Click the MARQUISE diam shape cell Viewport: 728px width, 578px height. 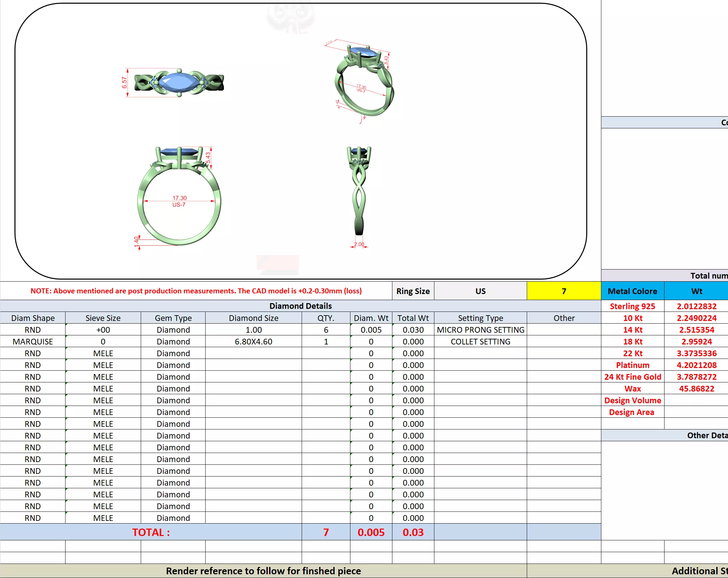[x=33, y=341]
